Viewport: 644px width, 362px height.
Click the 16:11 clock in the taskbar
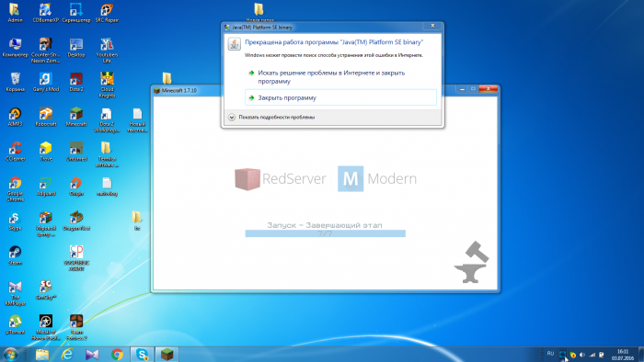tap(623, 355)
